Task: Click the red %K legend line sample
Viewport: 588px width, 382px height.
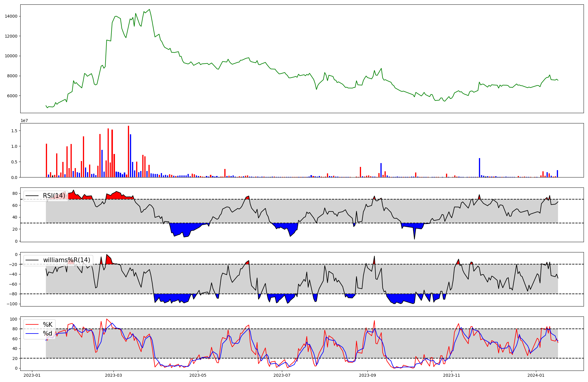Action: [x=32, y=325]
